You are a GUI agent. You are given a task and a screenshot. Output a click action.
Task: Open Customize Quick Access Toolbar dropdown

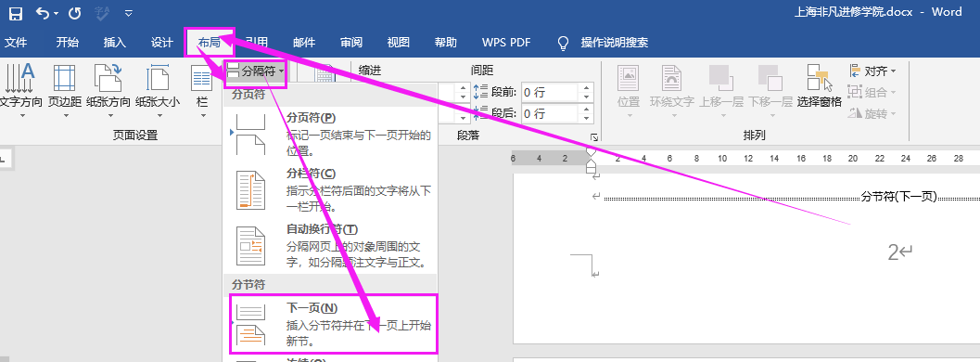tap(128, 13)
